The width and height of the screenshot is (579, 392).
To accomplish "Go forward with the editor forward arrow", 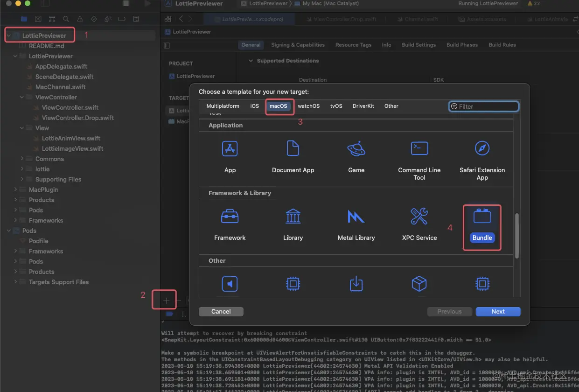I will pyautogui.click(x=190, y=19).
